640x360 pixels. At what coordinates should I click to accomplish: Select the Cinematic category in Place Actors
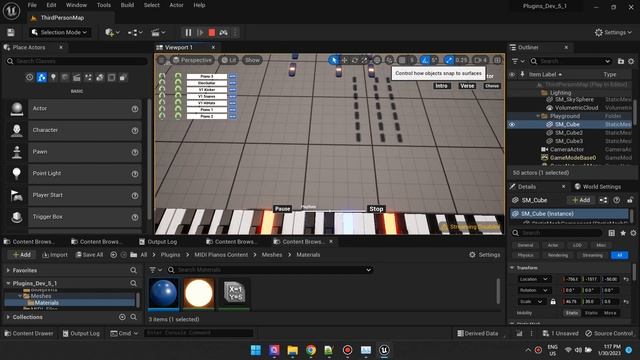click(x=76, y=77)
